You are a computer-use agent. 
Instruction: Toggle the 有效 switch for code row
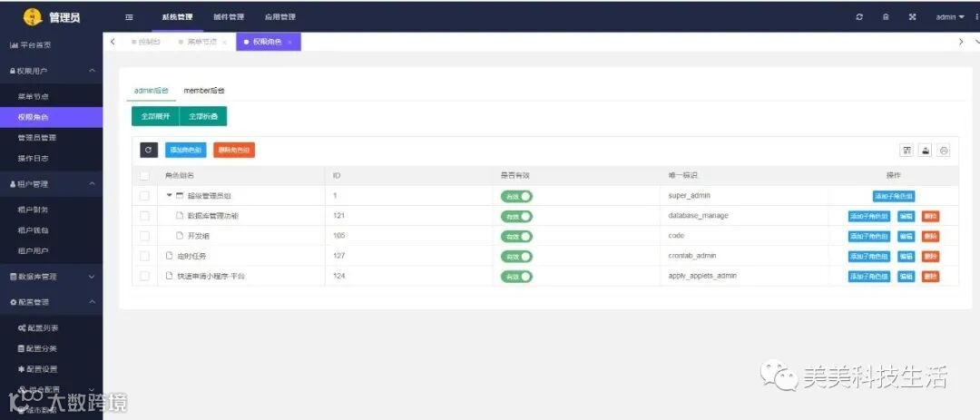coord(516,236)
